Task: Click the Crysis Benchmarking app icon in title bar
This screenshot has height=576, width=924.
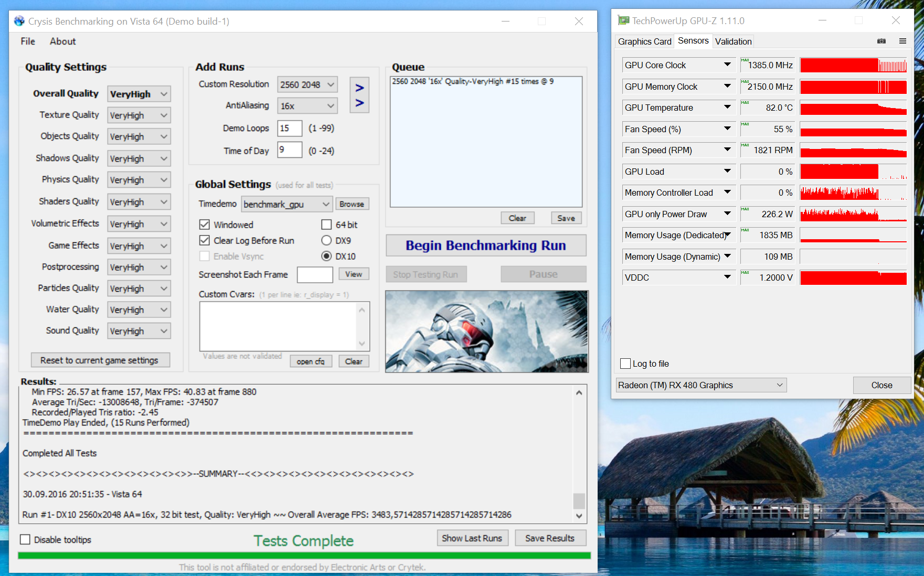Action: 19,21
